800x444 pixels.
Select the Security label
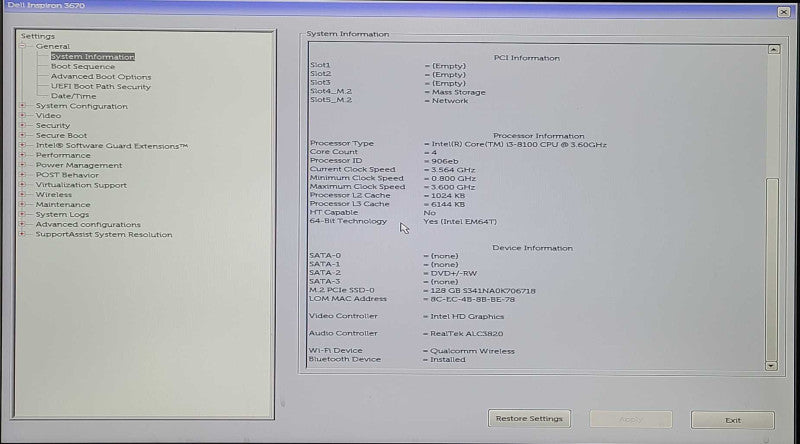click(53, 125)
